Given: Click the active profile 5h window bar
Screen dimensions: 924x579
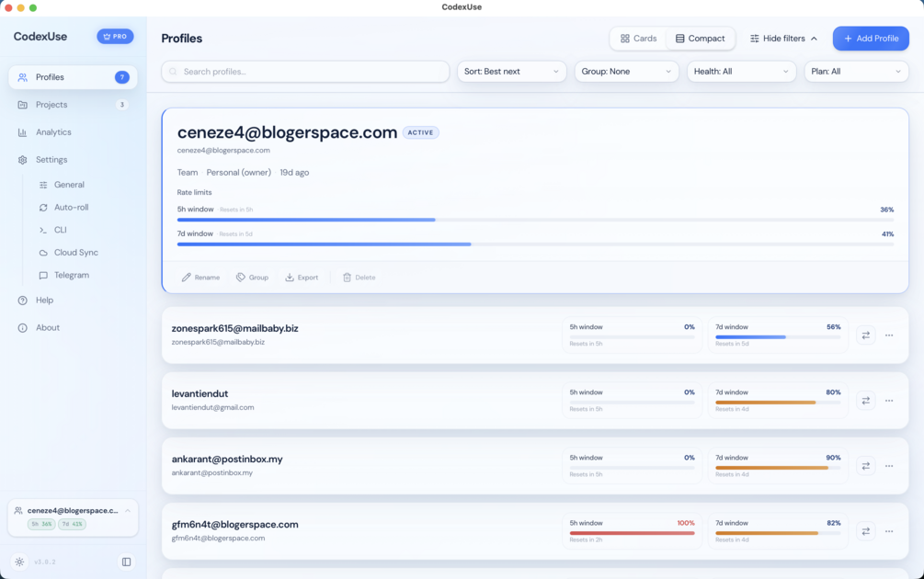Looking at the screenshot, I should pos(535,220).
